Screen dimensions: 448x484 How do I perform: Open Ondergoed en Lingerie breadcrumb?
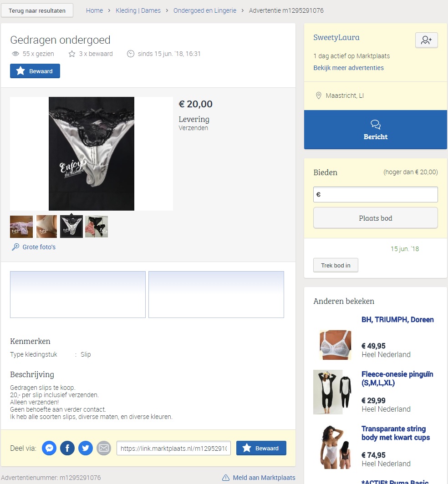[x=205, y=10]
